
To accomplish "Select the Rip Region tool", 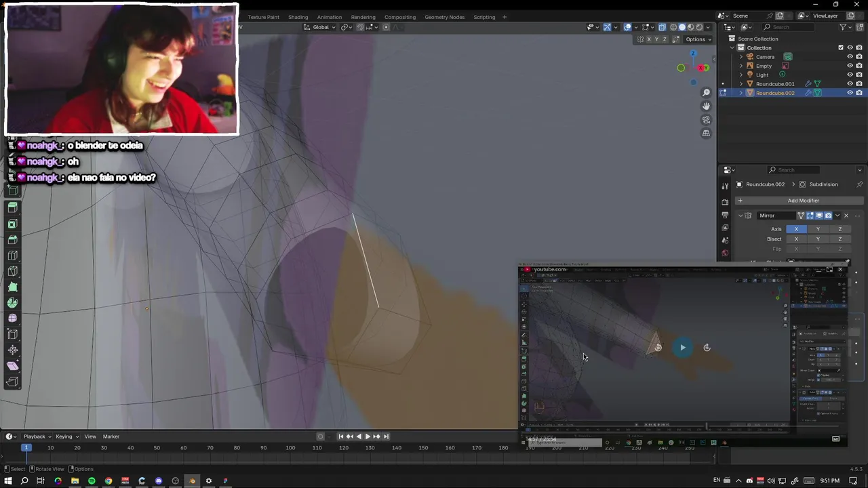I will click(x=12, y=382).
